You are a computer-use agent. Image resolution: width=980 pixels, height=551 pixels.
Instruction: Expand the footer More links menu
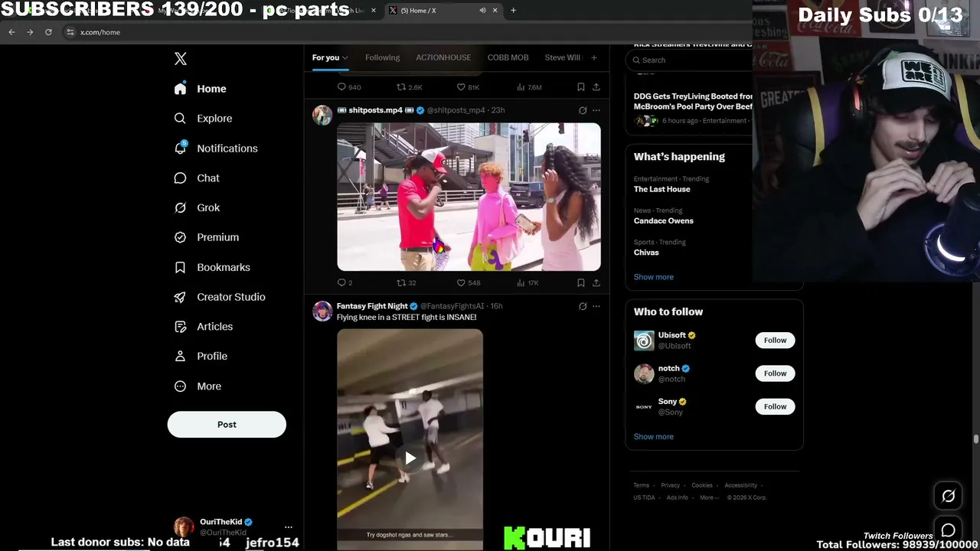710,497
